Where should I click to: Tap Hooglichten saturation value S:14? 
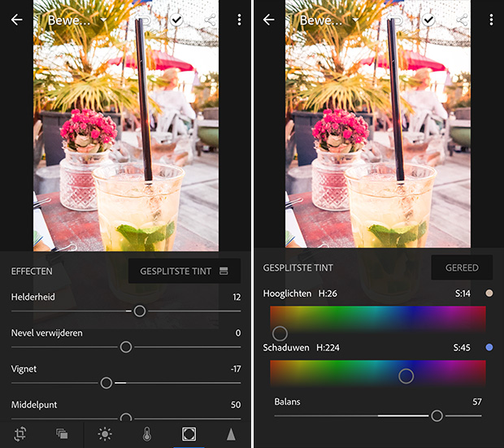point(463,294)
